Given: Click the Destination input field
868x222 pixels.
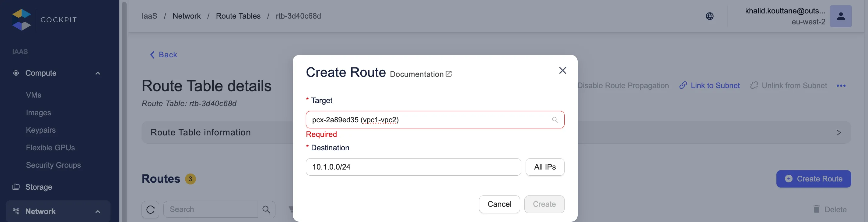Looking at the screenshot, I should (413, 167).
